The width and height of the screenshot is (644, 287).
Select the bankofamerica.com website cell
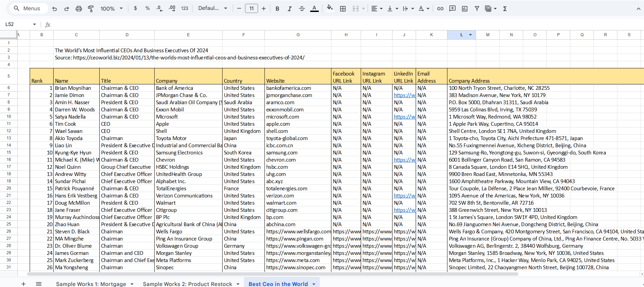[x=298, y=88]
